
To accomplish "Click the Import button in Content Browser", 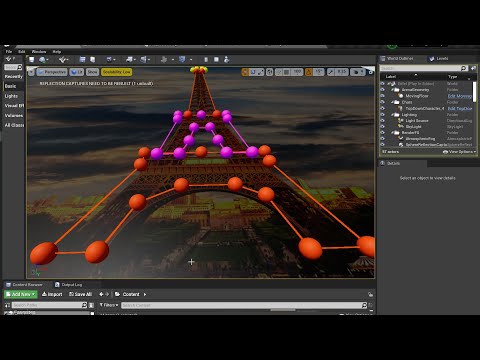I will 52,294.
